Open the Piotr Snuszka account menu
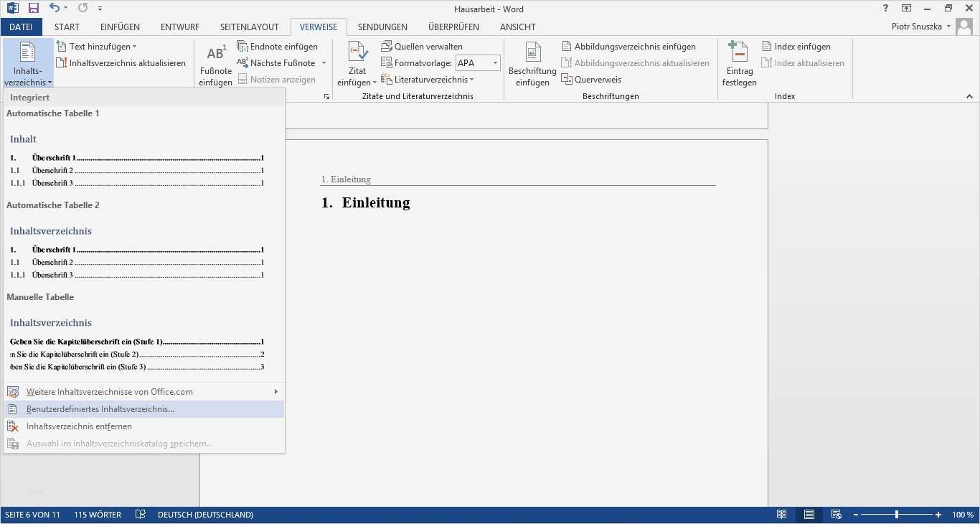 (x=920, y=27)
